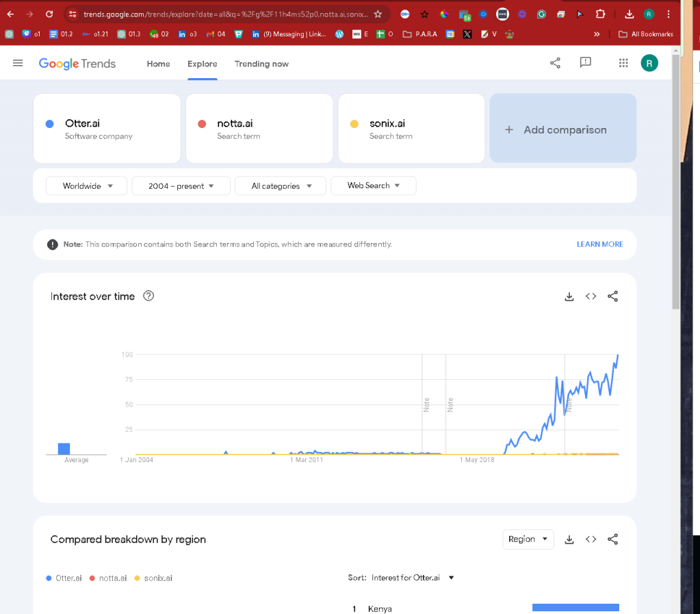
Task: Click the address bar URL
Action: click(225, 14)
